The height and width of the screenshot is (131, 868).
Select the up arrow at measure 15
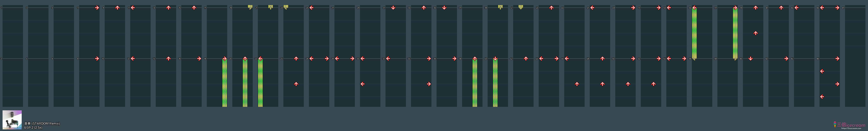pos(194,8)
